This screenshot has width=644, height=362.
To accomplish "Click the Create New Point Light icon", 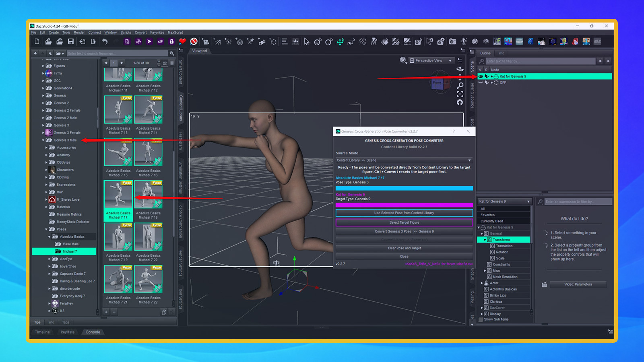I will point(228,41).
